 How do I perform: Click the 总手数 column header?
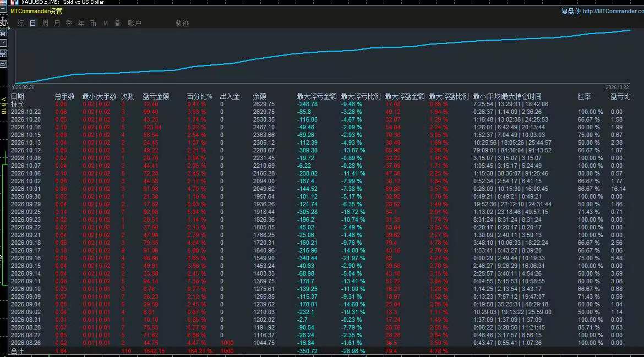coord(64,96)
